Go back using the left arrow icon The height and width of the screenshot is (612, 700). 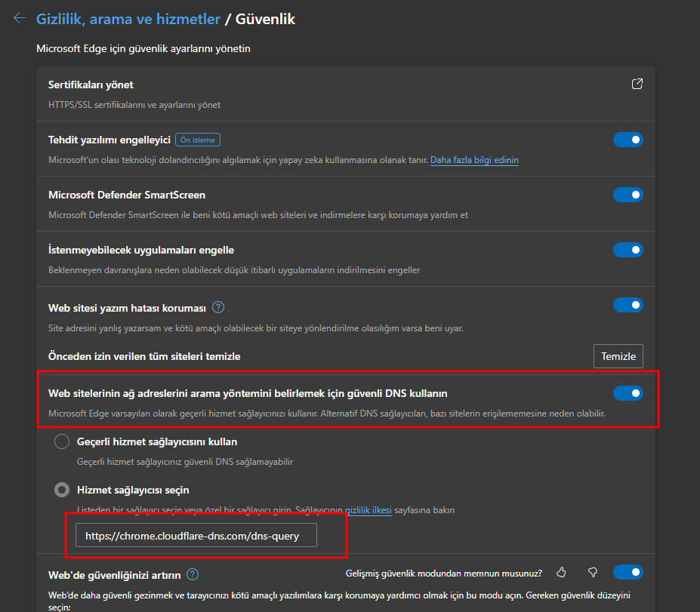(x=20, y=18)
